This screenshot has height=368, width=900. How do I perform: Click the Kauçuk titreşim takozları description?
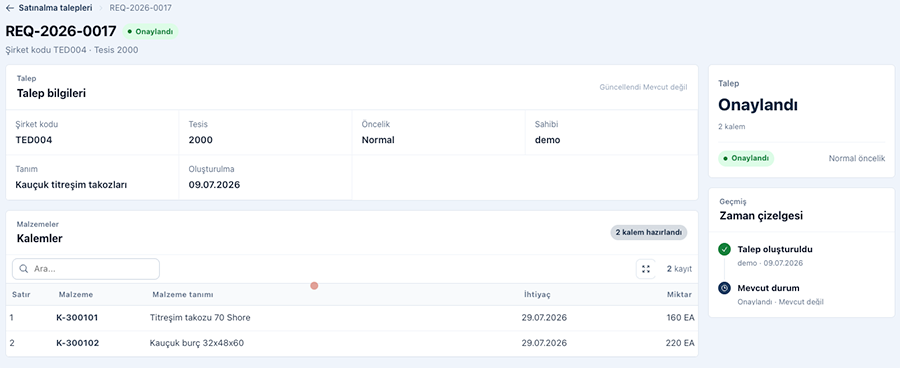coord(71,185)
